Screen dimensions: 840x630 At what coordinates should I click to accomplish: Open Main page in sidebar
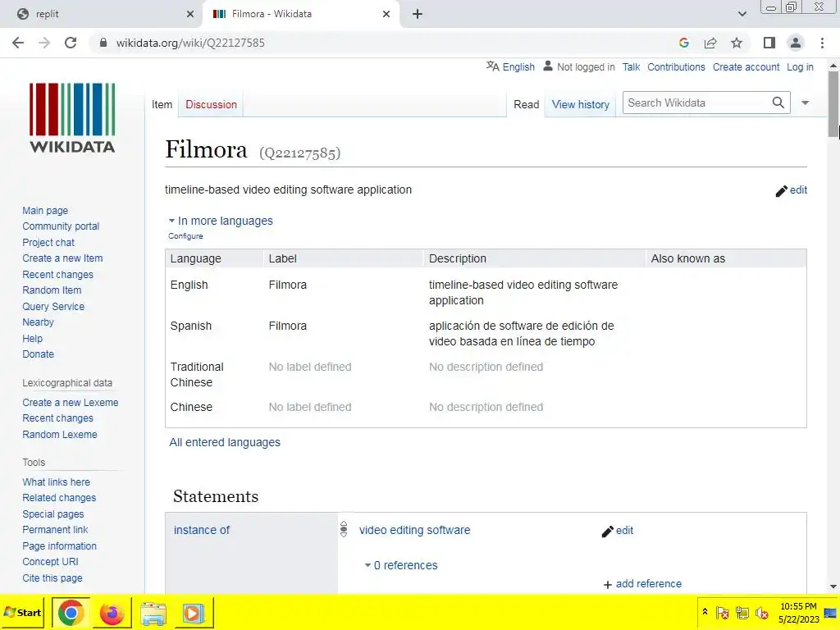click(x=45, y=211)
